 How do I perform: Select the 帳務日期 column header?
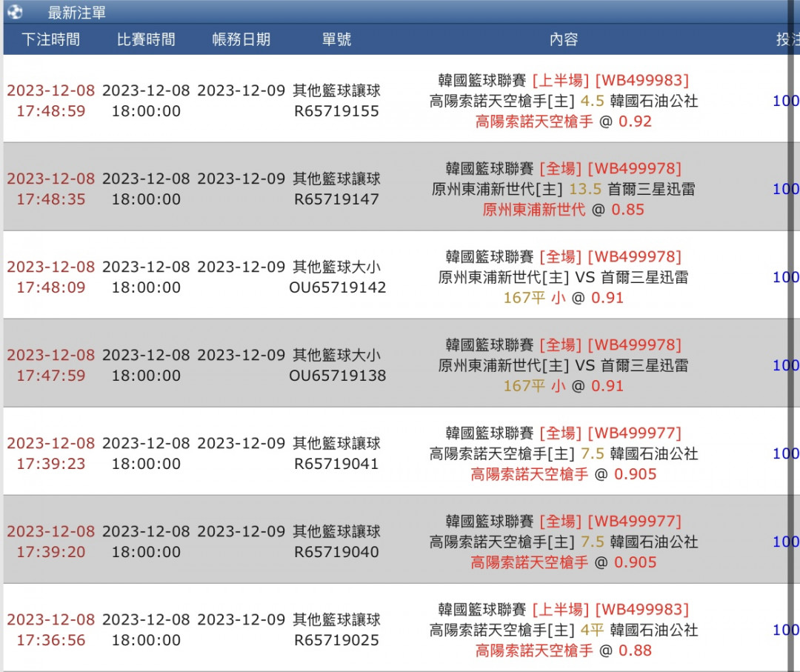[x=241, y=40]
